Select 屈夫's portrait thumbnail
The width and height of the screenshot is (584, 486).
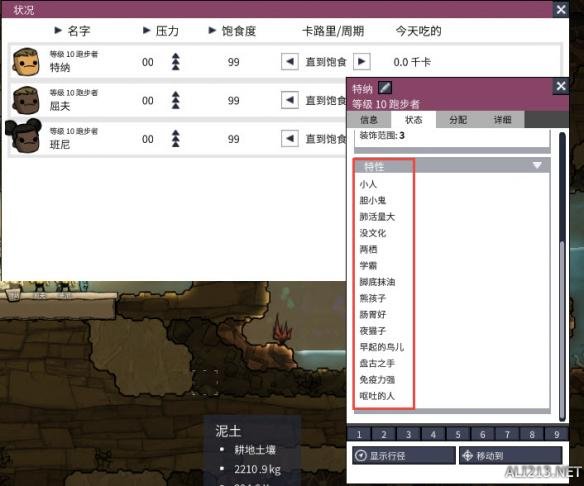click(x=25, y=101)
